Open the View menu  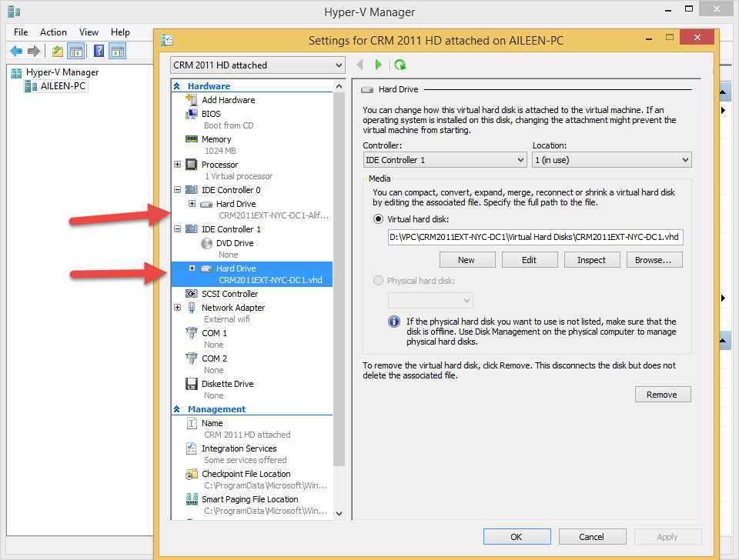point(89,32)
